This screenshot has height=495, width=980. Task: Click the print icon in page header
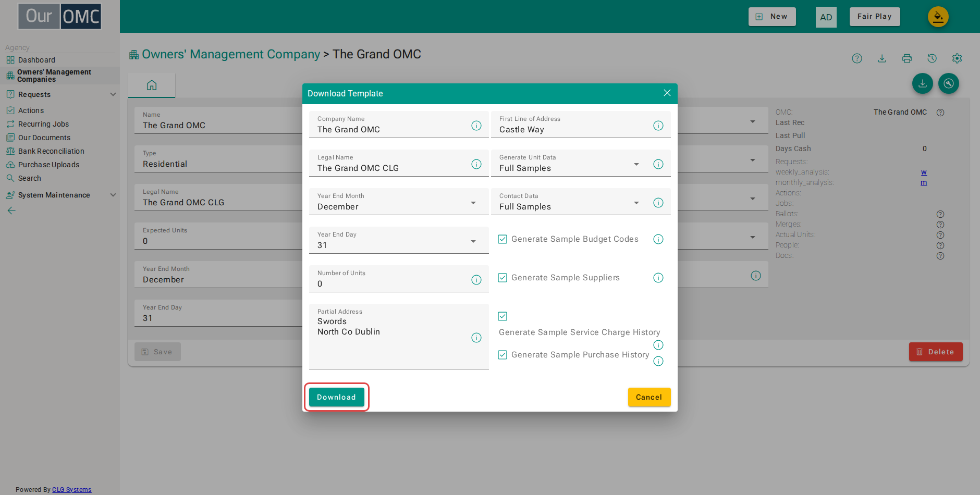coord(907,58)
